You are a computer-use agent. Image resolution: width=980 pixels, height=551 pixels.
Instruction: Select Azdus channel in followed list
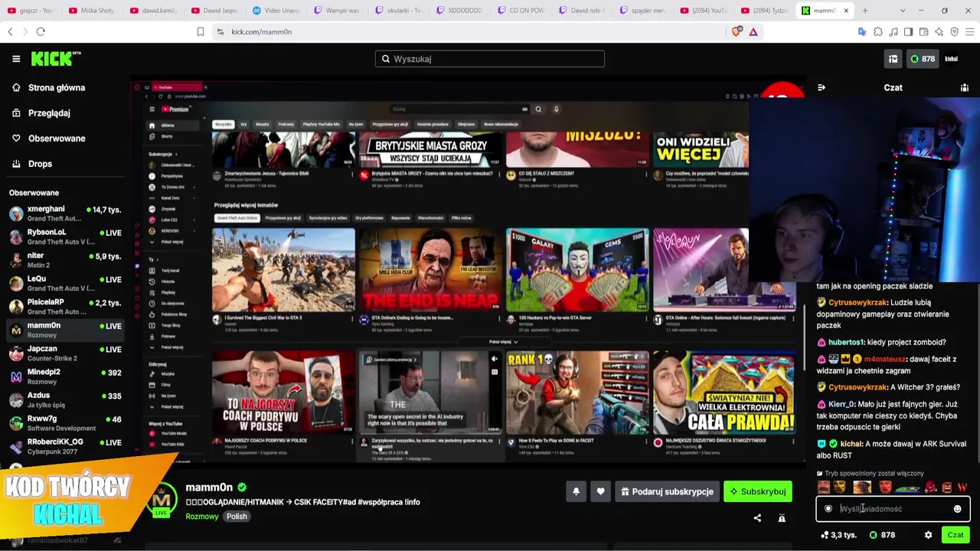[x=65, y=400]
